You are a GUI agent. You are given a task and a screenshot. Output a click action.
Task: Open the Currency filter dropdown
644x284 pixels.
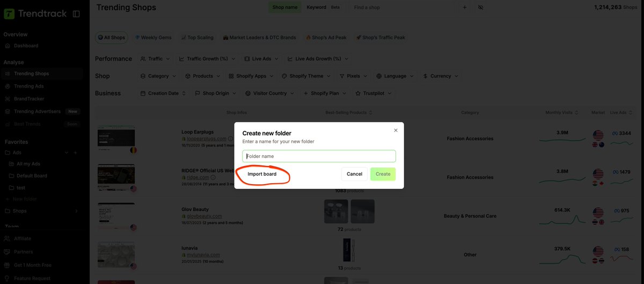(x=441, y=76)
